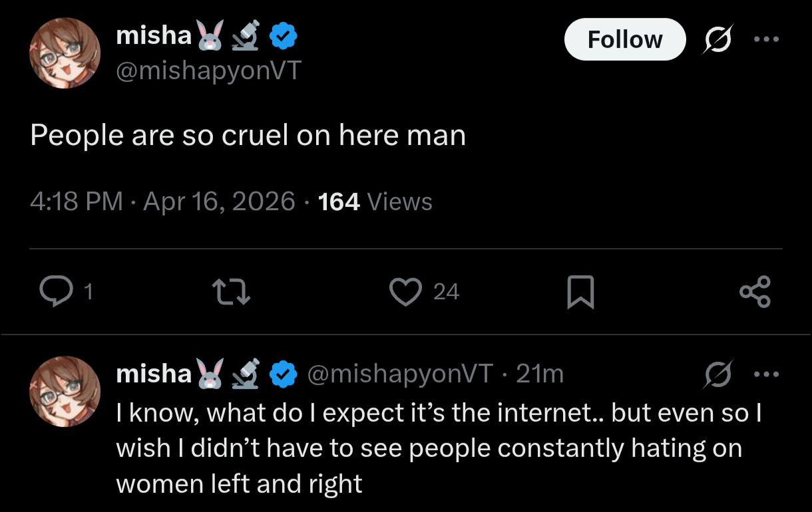Click the avatar on the reply post

(x=65, y=391)
